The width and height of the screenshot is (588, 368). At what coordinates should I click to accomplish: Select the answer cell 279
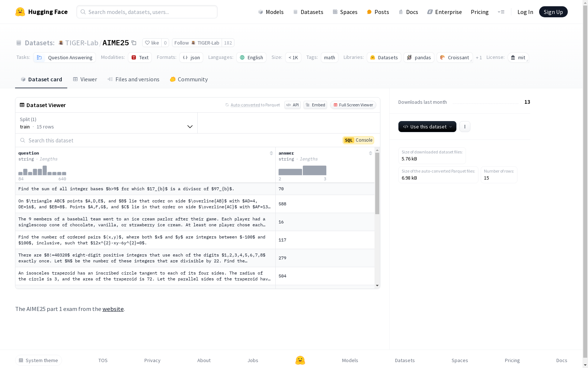[325, 258]
